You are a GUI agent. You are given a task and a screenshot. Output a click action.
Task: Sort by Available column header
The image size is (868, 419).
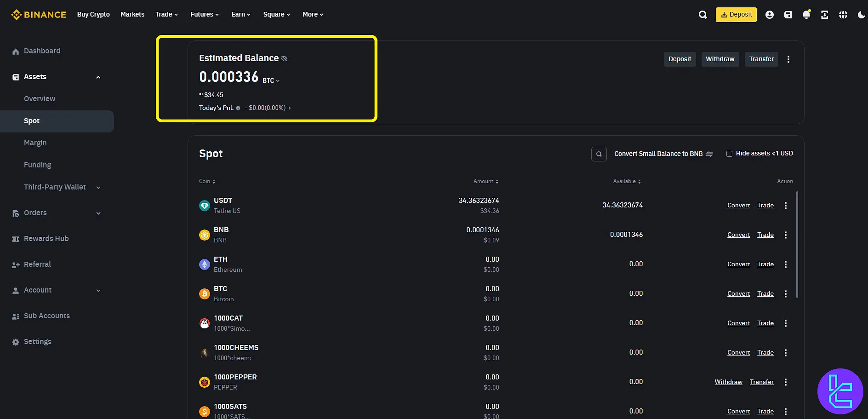click(x=627, y=181)
